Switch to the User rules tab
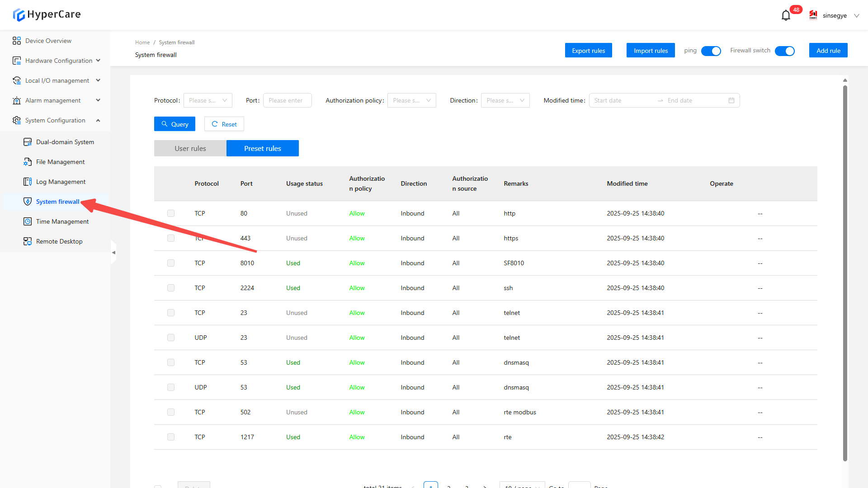 [x=190, y=148]
